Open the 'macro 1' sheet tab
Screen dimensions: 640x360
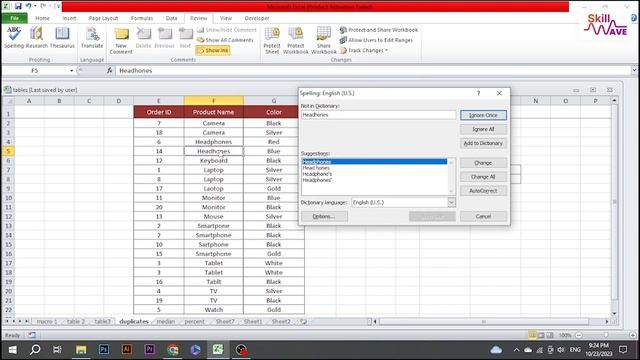47,322
